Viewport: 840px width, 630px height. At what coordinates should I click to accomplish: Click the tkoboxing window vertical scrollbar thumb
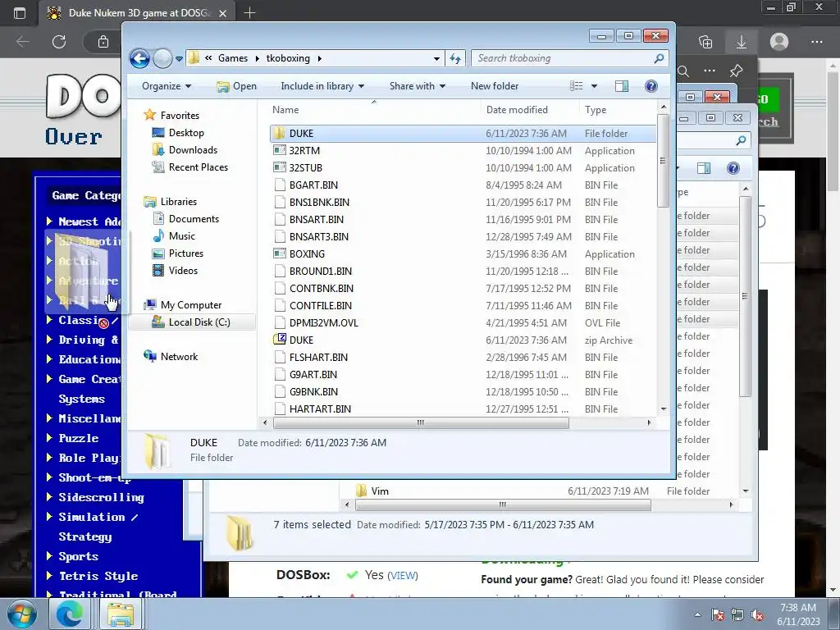(x=663, y=160)
